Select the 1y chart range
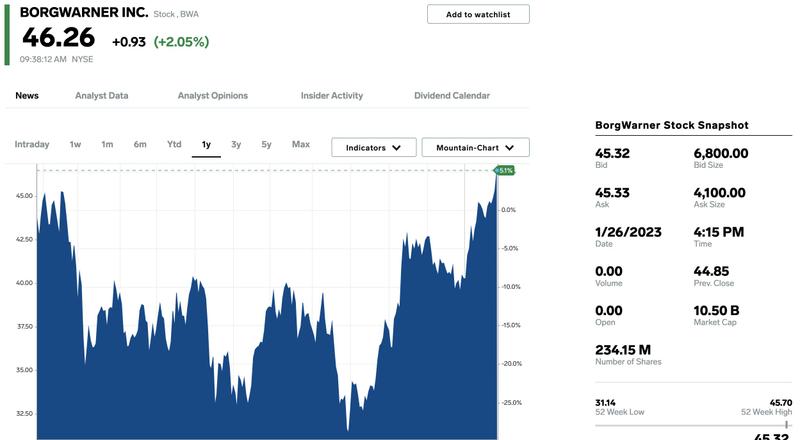Screen dimensions: 800x440 [x=206, y=145]
